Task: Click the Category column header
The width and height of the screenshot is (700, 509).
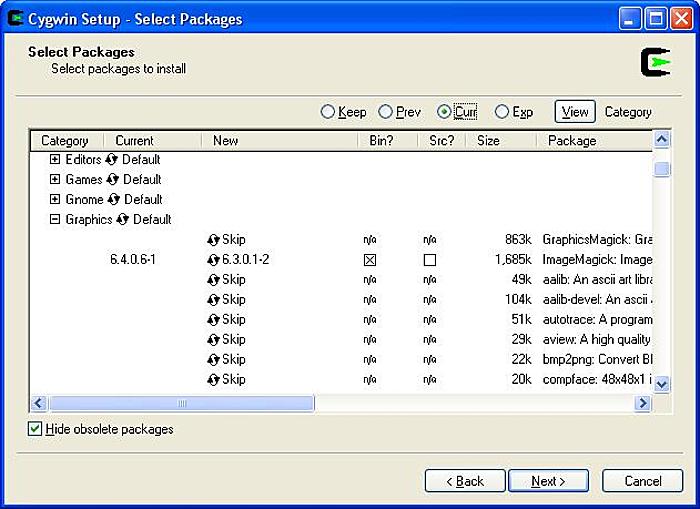Action: pyautogui.click(x=67, y=141)
